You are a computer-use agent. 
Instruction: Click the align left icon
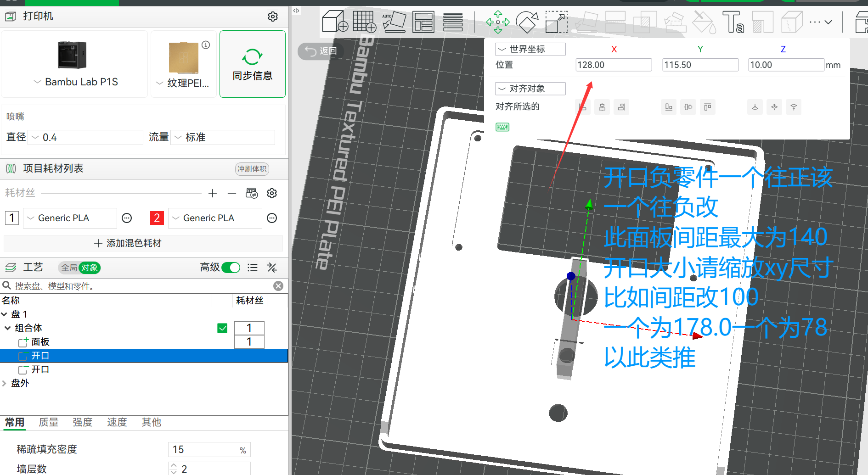(x=583, y=107)
